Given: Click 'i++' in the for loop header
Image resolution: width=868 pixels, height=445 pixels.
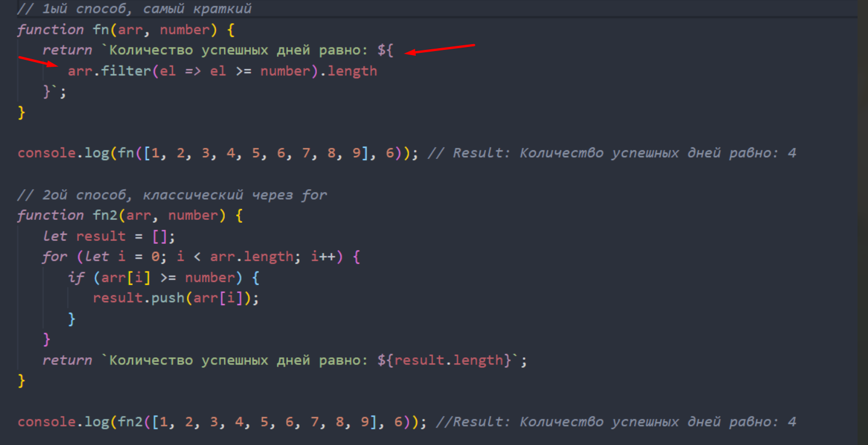Looking at the screenshot, I should pyautogui.click(x=323, y=256).
